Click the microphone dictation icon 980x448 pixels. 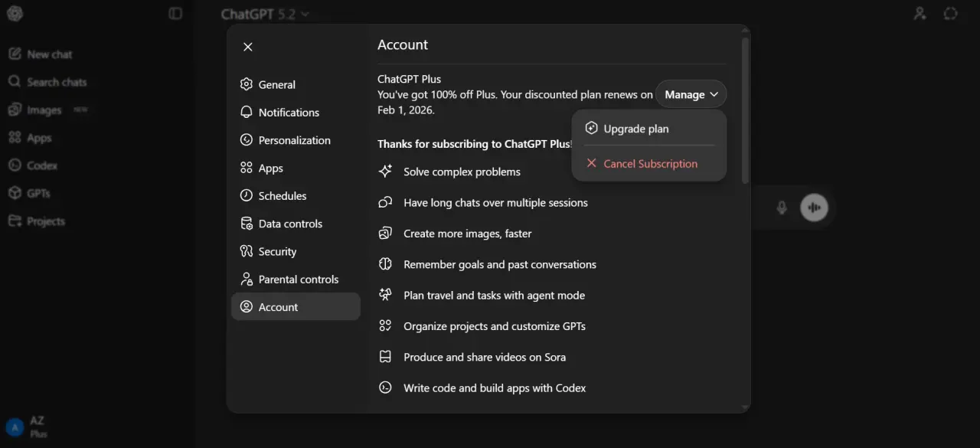pos(781,208)
